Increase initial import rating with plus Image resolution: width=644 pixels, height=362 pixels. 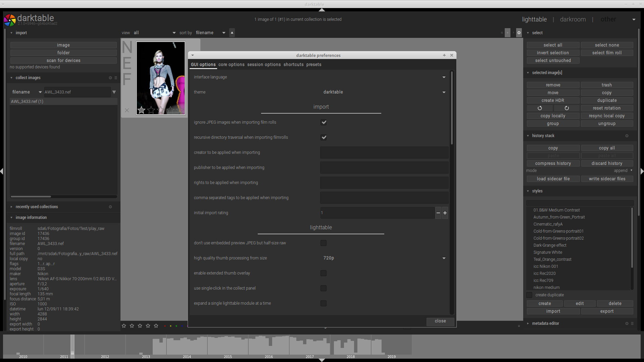tap(445, 213)
